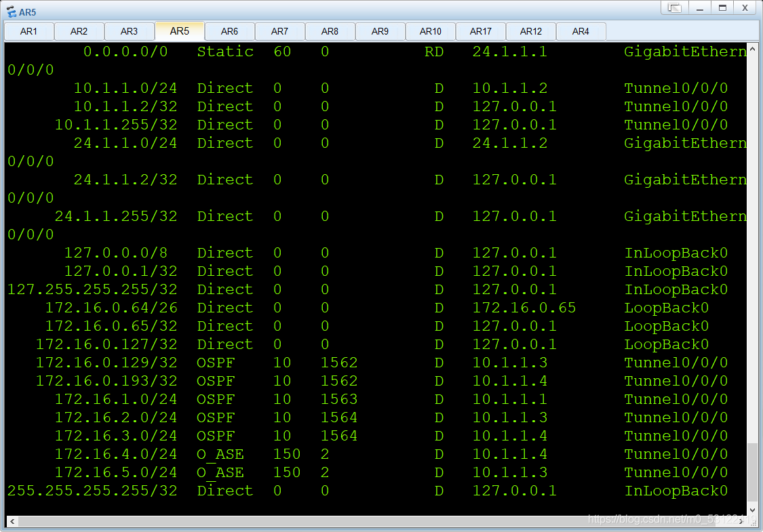This screenshot has height=532, width=763.
Task: Click the 127.0.0.1/32 destination
Action: pos(121,271)
